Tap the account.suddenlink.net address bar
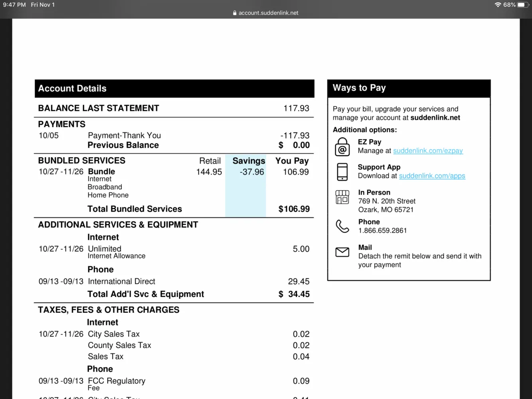The height and width of the screenshot is (399, 532). 266,13
